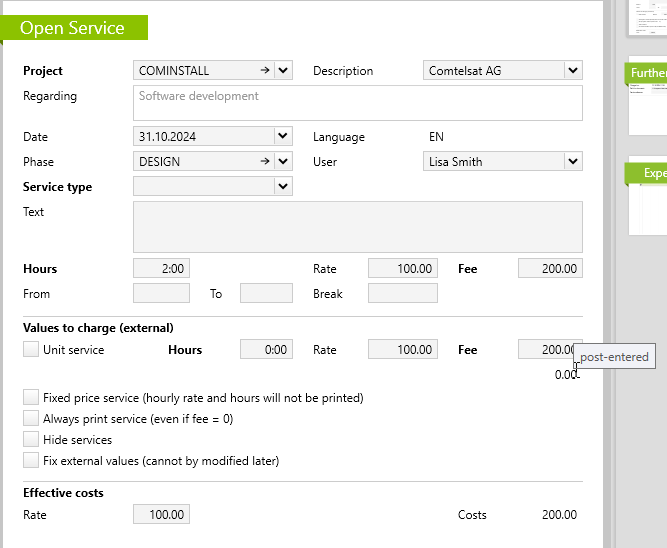Screen dimensions: 667x548
Task: Select the Further page thumbnail on right
Action: pyautogui.click(x=647, y=100)
